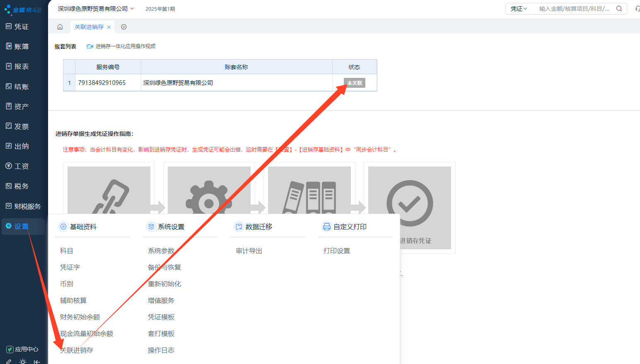Choose 关联进销存 in the settings menu

77,350
